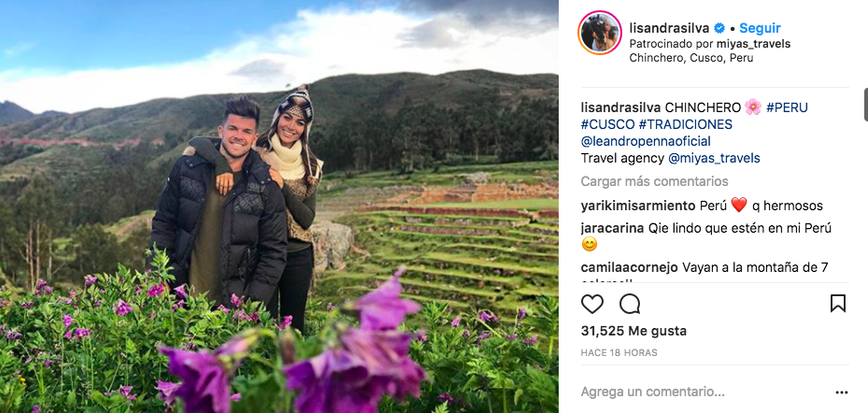Click the blue verified badge
The image size is (868, 413).
click(719, 28)
